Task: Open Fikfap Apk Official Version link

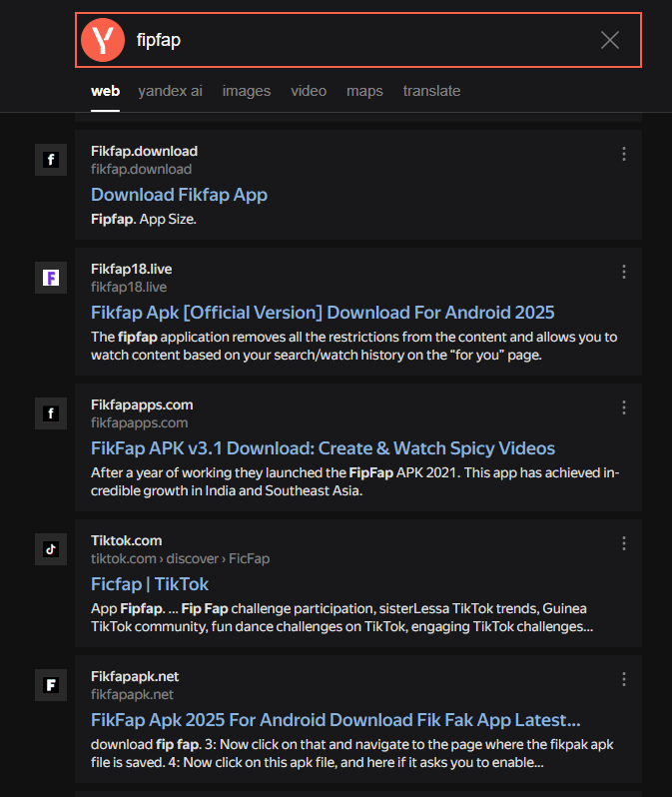Action: point(323,313)
